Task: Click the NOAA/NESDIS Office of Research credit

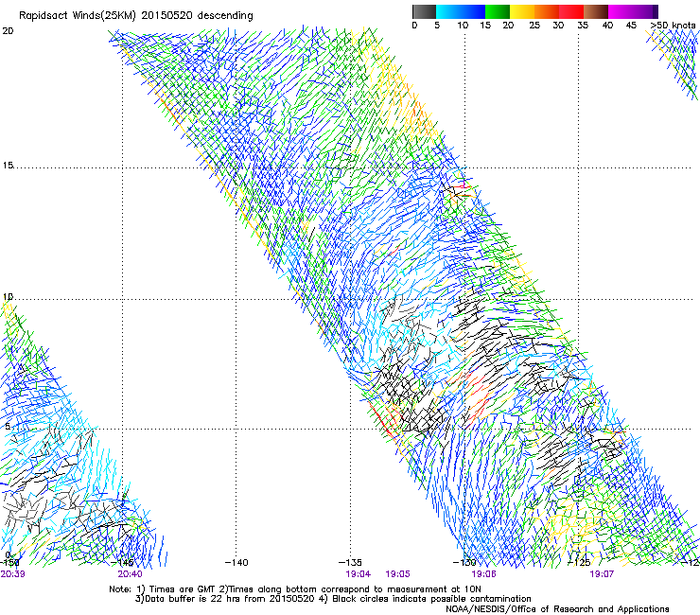Action: click(557, 609)
